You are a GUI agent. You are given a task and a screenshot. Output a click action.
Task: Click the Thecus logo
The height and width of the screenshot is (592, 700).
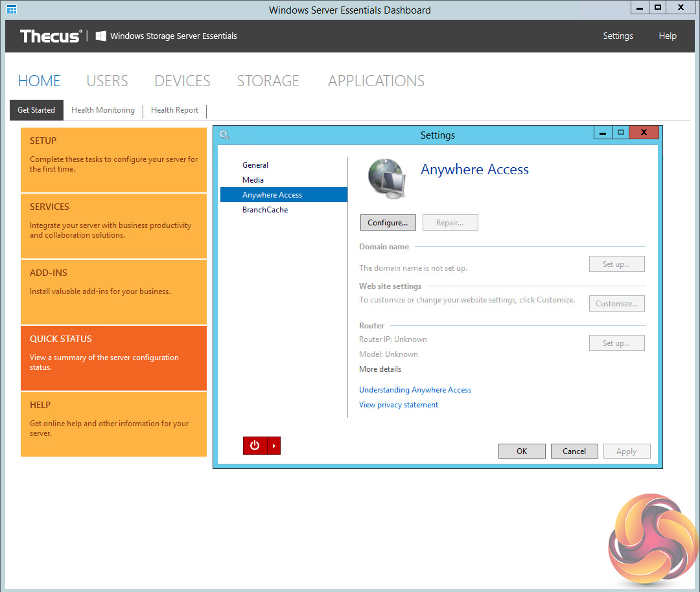(x=51, y=36)
